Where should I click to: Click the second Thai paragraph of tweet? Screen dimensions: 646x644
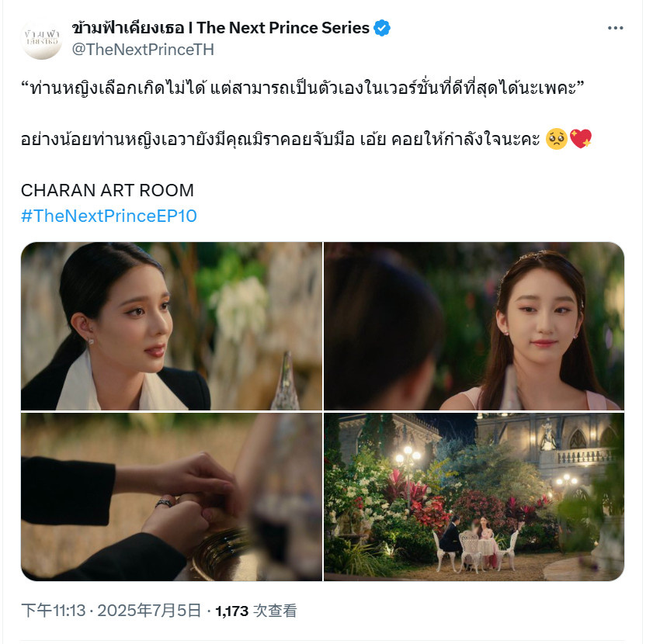280,139
